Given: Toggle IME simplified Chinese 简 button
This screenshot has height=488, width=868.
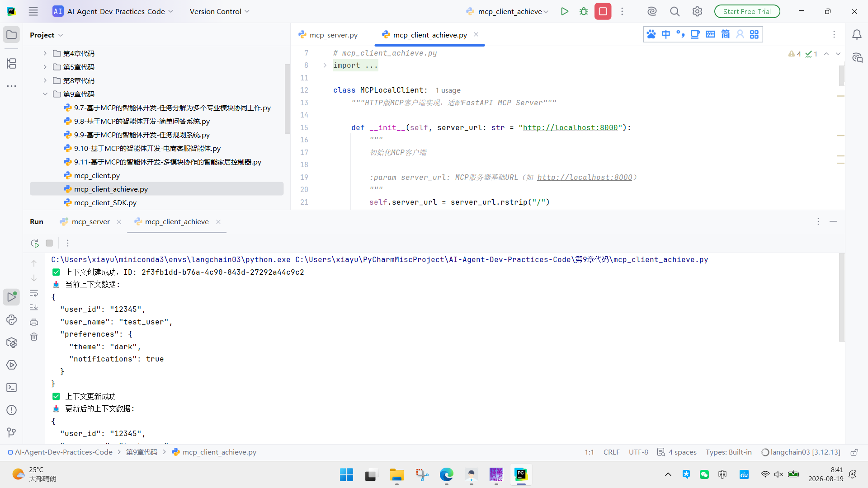Looking at the screenshot, I should (725, 34).
